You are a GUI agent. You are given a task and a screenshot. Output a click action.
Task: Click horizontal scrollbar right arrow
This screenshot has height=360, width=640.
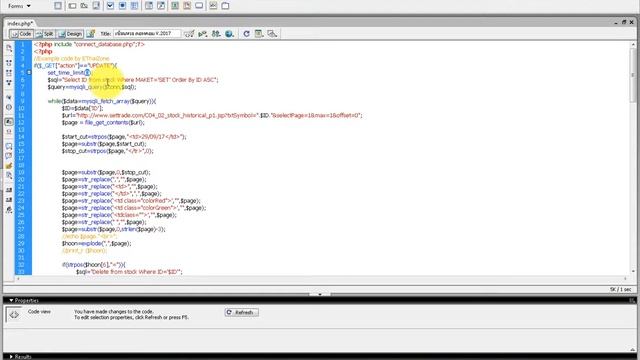click(x=625, y=279)
